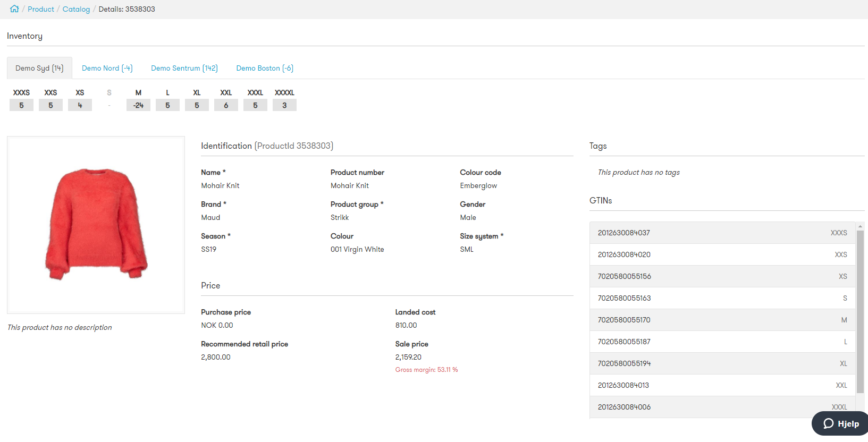This screenshot has height=442, width=868.
Task: Click the Colour code value Emberglow
Action: [x=478, y=185]
